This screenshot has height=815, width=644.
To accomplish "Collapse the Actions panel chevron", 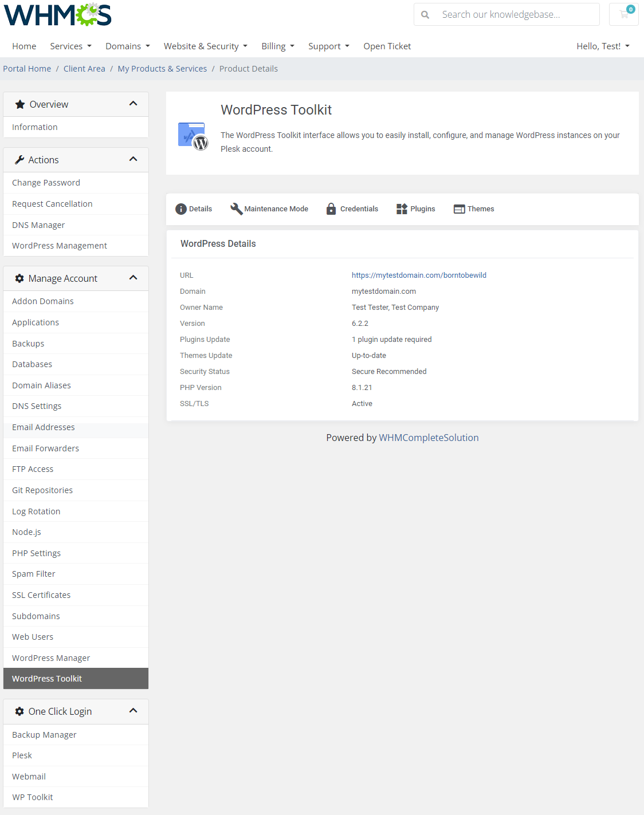I will click(x=133, y=159).
